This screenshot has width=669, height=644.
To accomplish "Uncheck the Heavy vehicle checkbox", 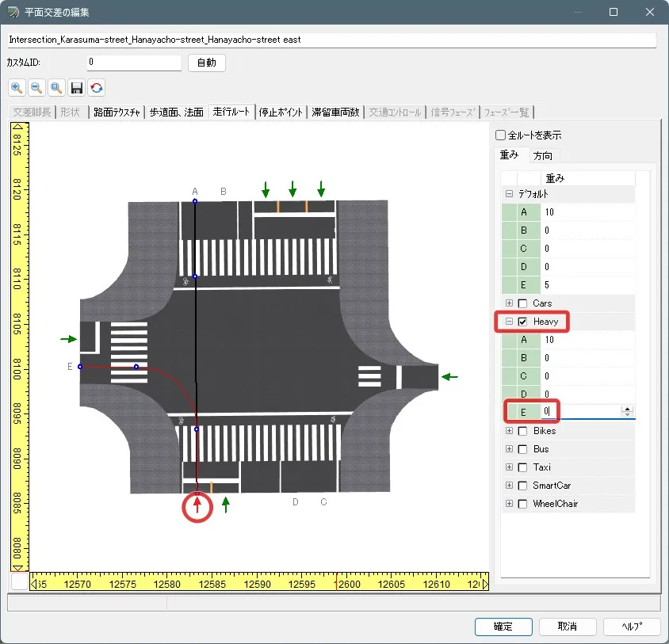I will pyautogui.click(x=522, y=322).
